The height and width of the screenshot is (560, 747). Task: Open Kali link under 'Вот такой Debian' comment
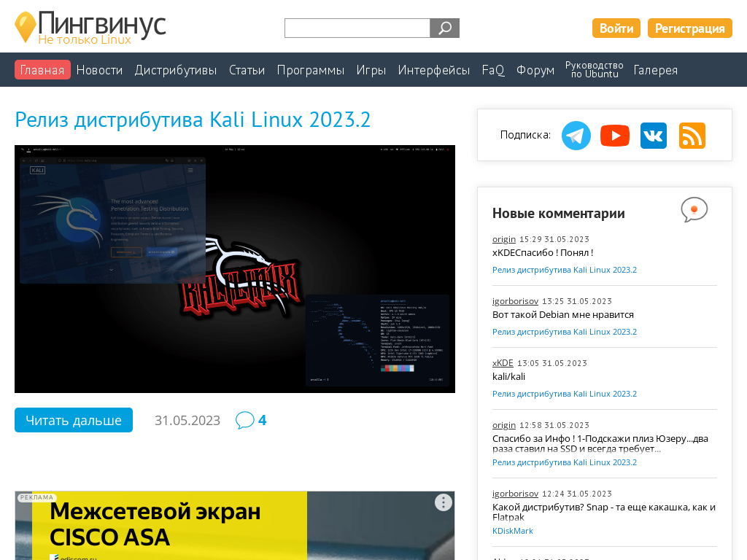pos(565,332)
